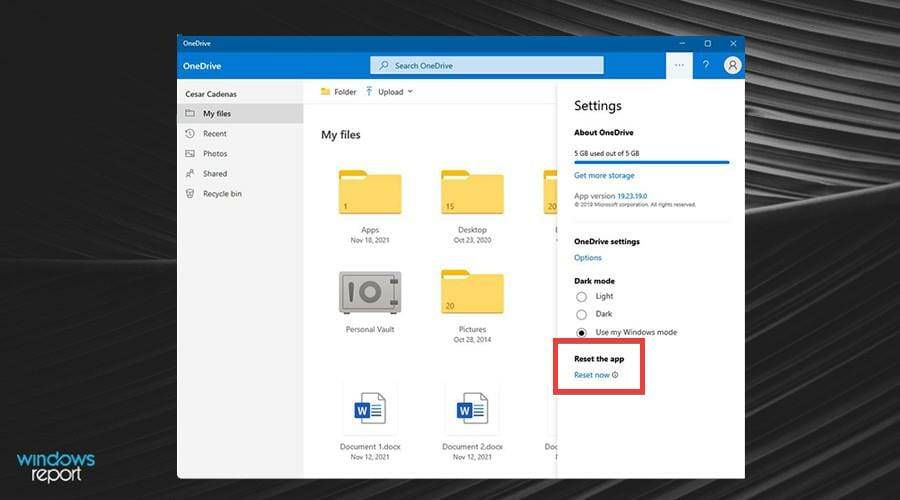The height and width of the screenshot is (500, 900).
Task: Click the Photos picture icon in sidebar
Action: click(190, 153)
